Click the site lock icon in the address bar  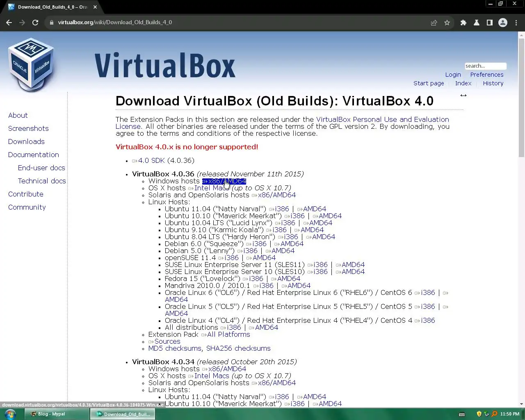click(52, 23)
